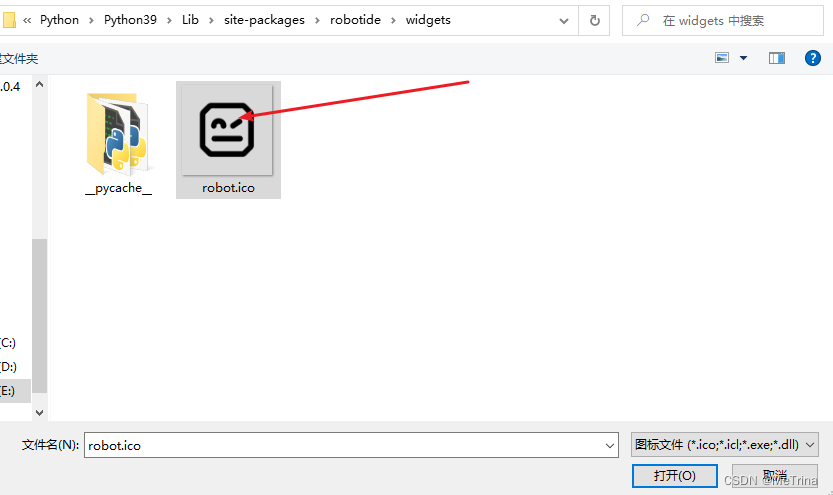Click navigation pane scroll up arrow
The image size is (833, 495).
click(x=39, y=84)
